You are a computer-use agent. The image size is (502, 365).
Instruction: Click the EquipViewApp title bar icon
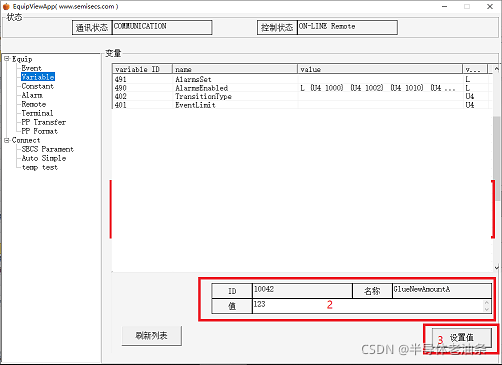click(6, 6)
